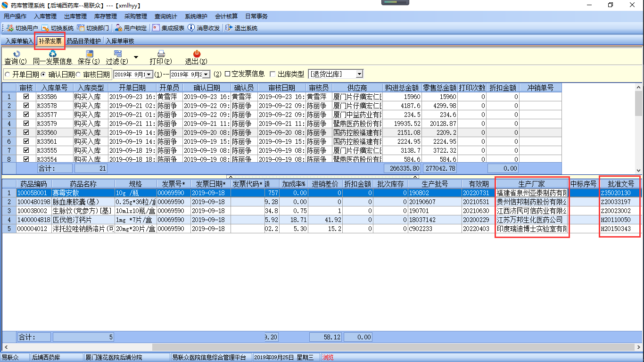
Task: Open the end date dropdown
Action: pyautogui.click(x=206, y=74)
